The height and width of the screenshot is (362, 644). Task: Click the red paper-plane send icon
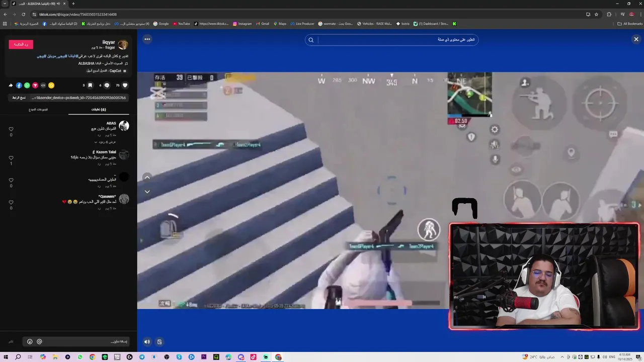point(35,85)
